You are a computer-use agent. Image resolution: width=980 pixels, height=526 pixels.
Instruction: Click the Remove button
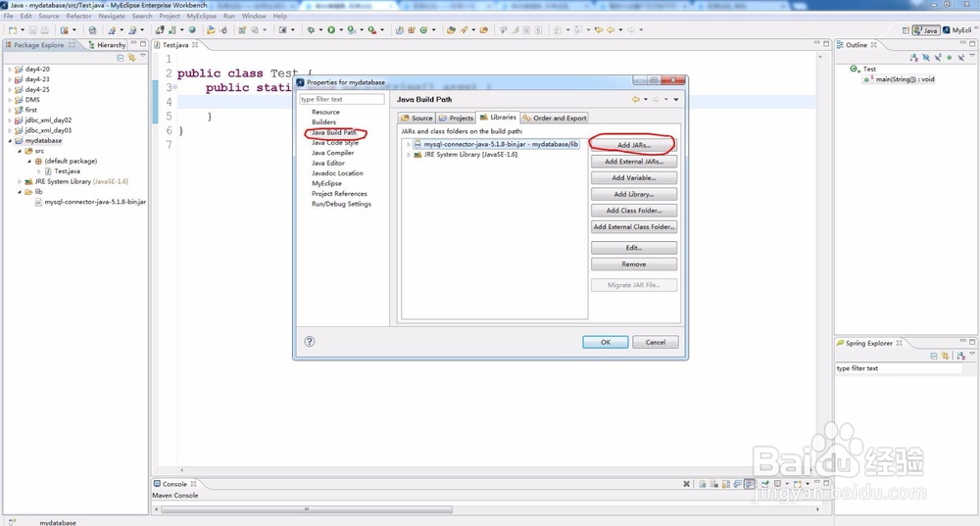tap(634, 264)
